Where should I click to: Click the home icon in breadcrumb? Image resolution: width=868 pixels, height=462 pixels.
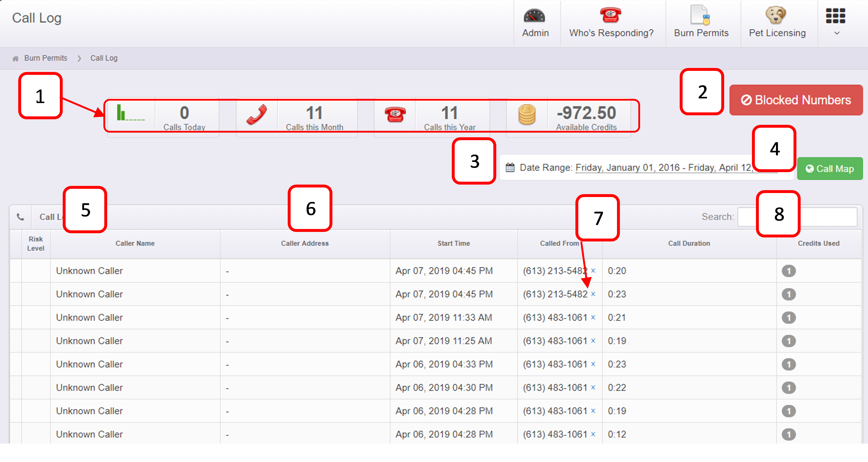click(x=15, y=59)
